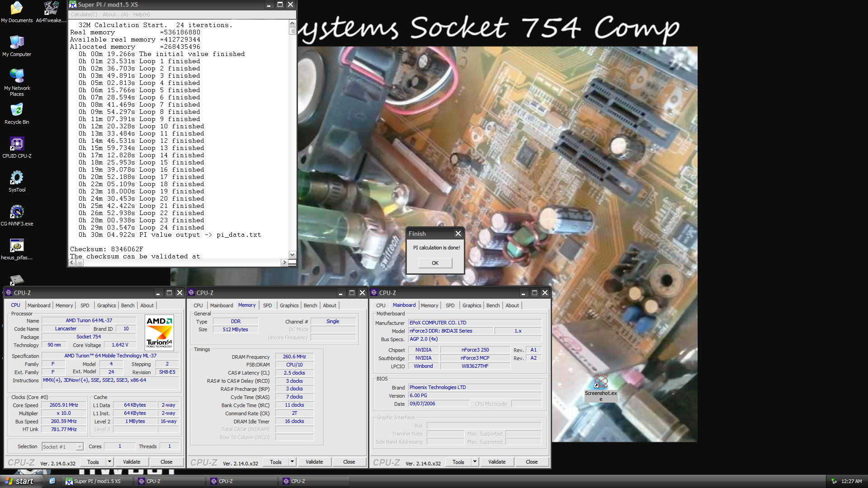Open Help menu in Super PI
The image size is (868, 488).
pyautogui.click(x=142, y=14)
